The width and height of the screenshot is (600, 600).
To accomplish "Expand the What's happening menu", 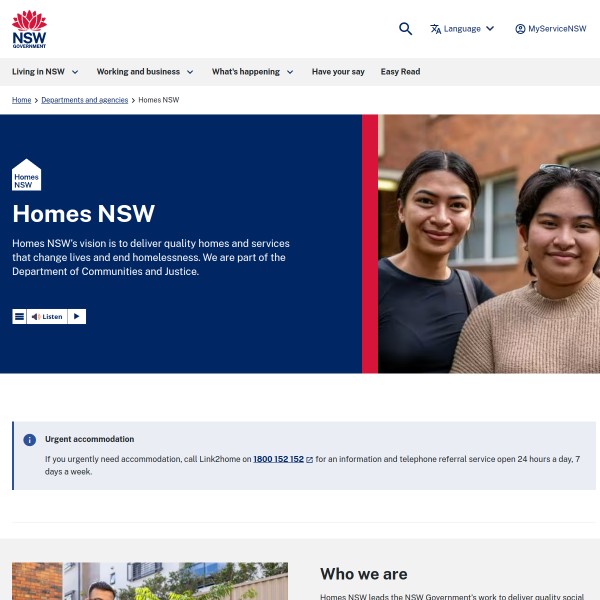I will (x=253, y=72).
